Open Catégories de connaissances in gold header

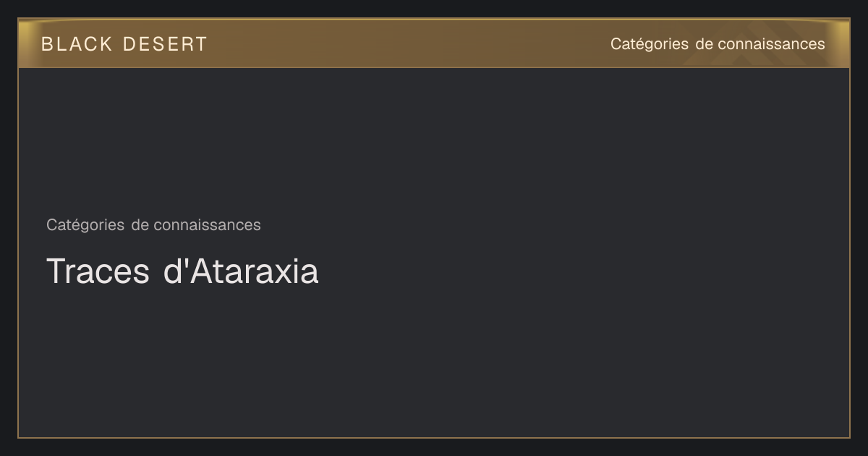[718, 44]
